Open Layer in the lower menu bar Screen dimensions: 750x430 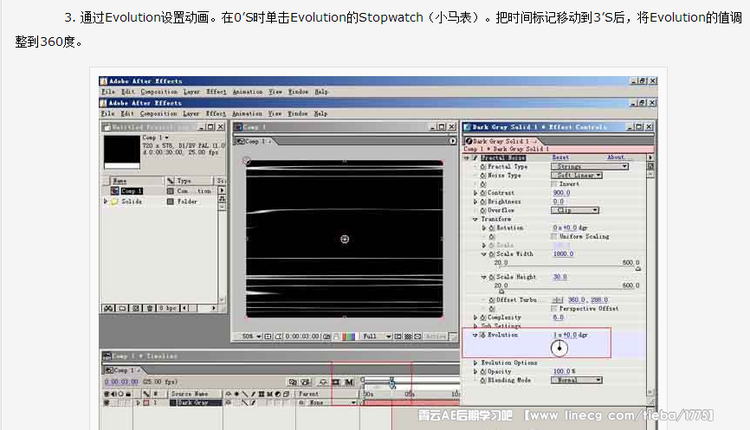tap(191, 114)
